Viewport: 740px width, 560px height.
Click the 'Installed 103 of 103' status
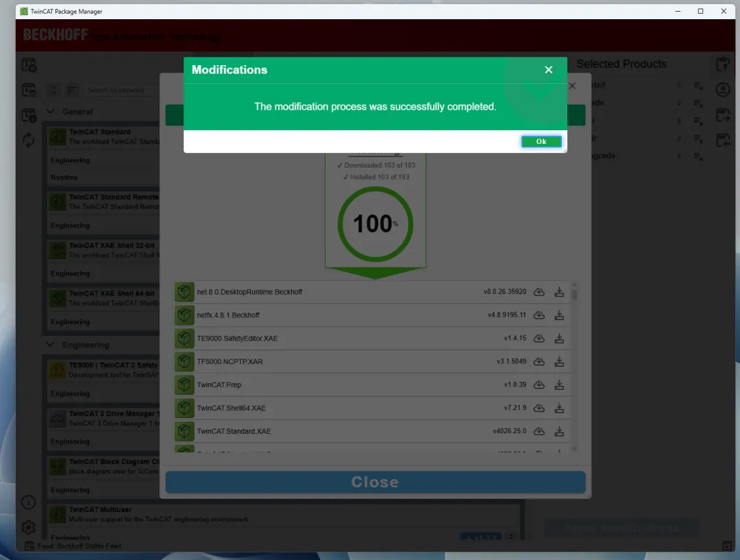(376, 177)
